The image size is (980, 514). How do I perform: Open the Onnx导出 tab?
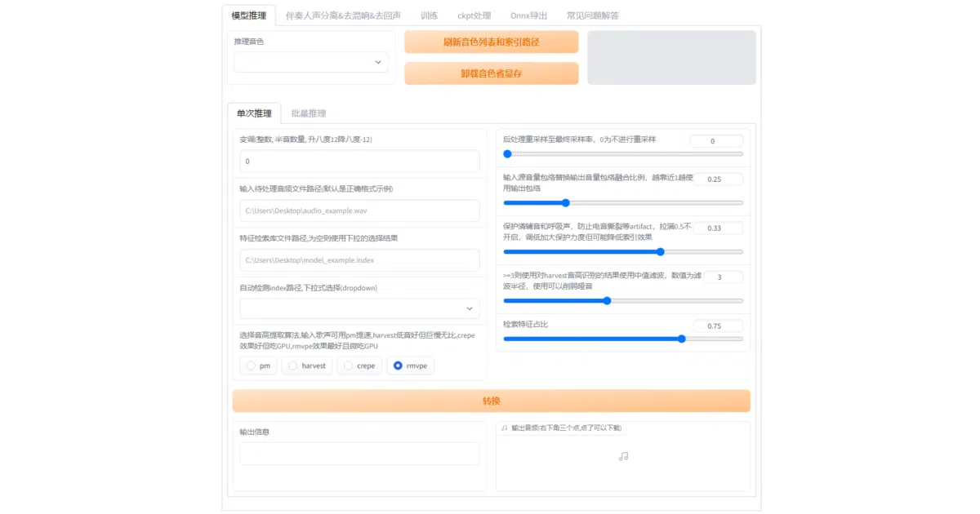click(x=528, y=15)
